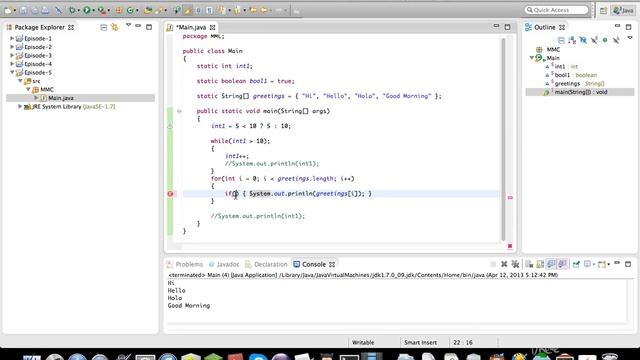Screen dimensions: 640x360
Task: Click the error marker beside the if statement
Action: coord(170,194)
